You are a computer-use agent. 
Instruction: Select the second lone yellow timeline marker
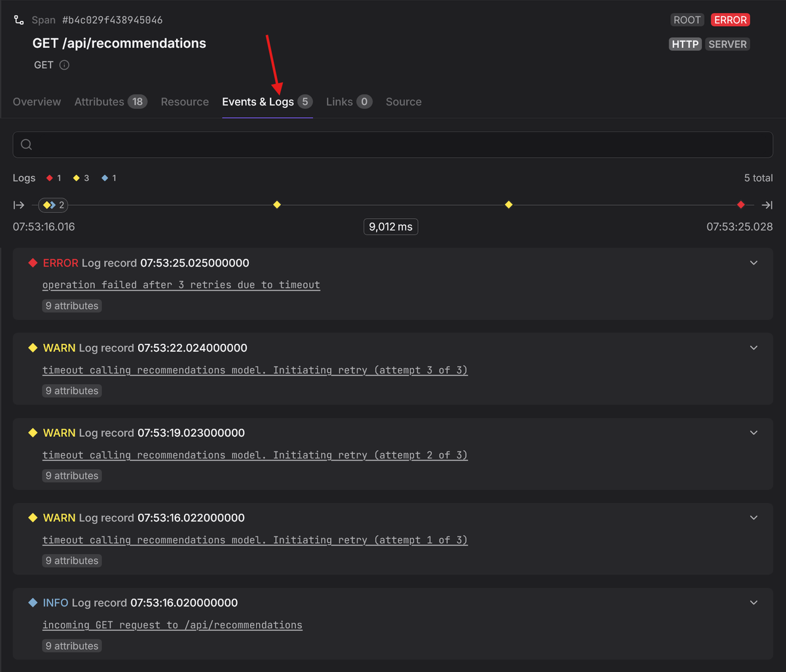(x=509, y=205)
